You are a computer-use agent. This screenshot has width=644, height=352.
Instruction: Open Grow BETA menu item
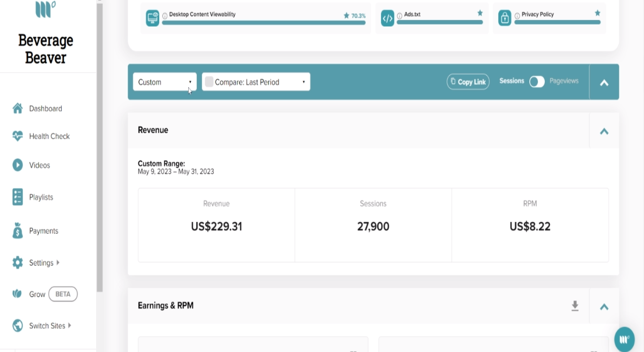[45, 294]
